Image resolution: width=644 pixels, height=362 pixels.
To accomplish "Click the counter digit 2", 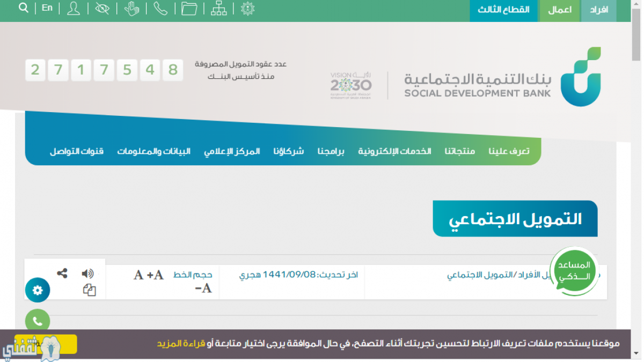I will tap(35, 70).
